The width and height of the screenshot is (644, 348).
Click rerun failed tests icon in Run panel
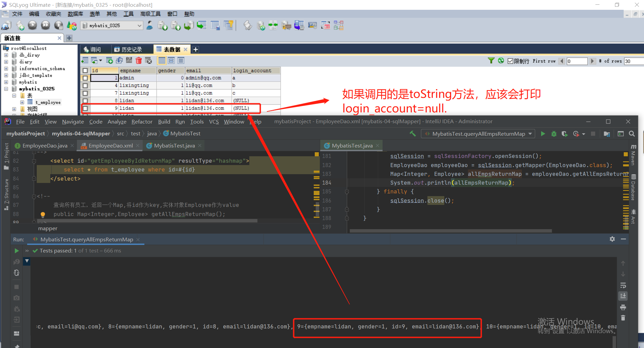click(17, 262)
